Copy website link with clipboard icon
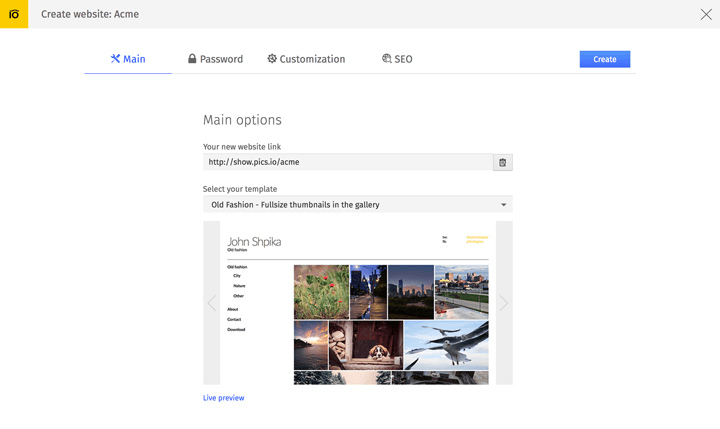The width and height of the screenshot is (720, 429). coord(503,163)
